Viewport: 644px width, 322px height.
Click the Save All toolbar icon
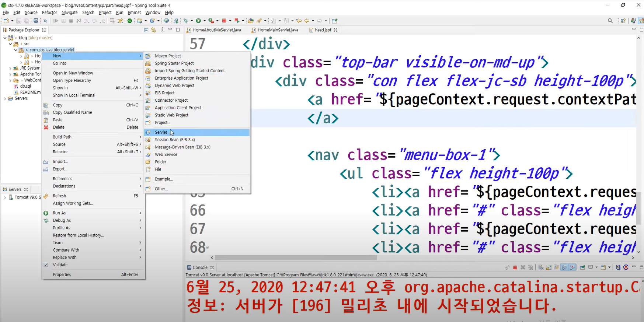26,21
